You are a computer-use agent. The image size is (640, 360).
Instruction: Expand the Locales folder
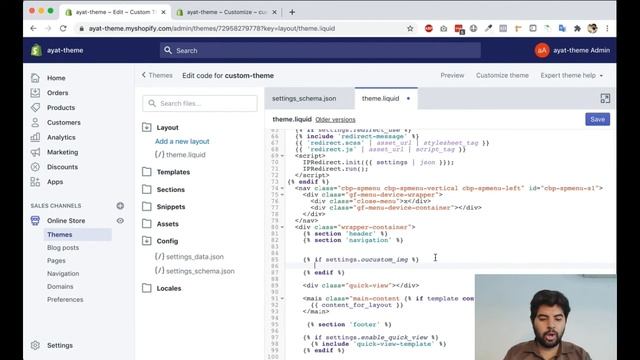147,288
